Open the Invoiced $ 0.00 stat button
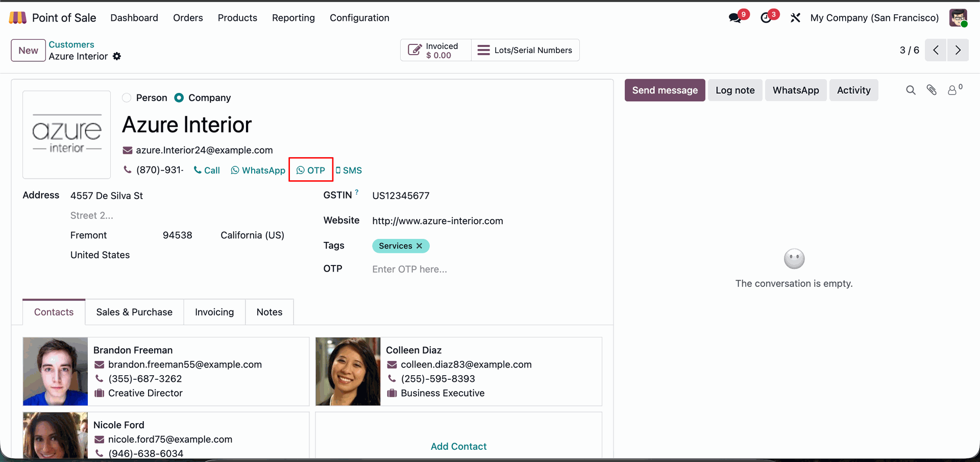 coord(436,50)
